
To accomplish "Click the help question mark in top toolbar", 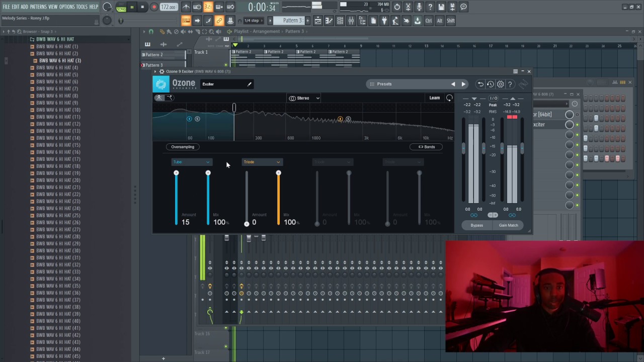I will [430, 7].
